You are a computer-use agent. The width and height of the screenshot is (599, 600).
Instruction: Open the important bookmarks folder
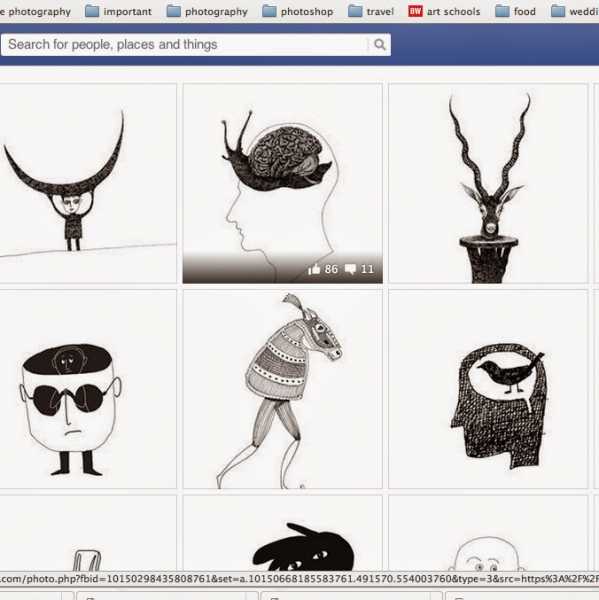(x=118, y=11)
